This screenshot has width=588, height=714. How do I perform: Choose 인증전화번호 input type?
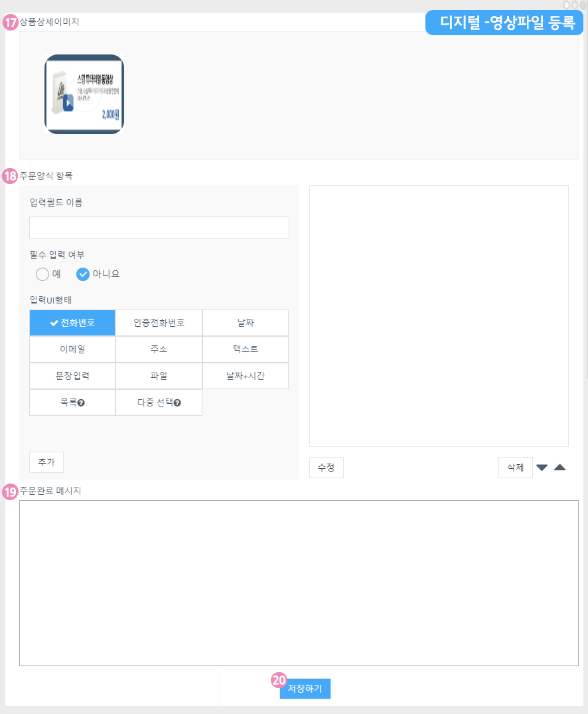click(159, 323)
